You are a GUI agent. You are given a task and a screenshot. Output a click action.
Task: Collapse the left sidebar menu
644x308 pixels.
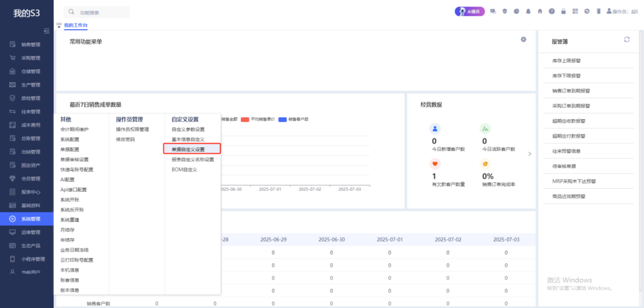47,30
